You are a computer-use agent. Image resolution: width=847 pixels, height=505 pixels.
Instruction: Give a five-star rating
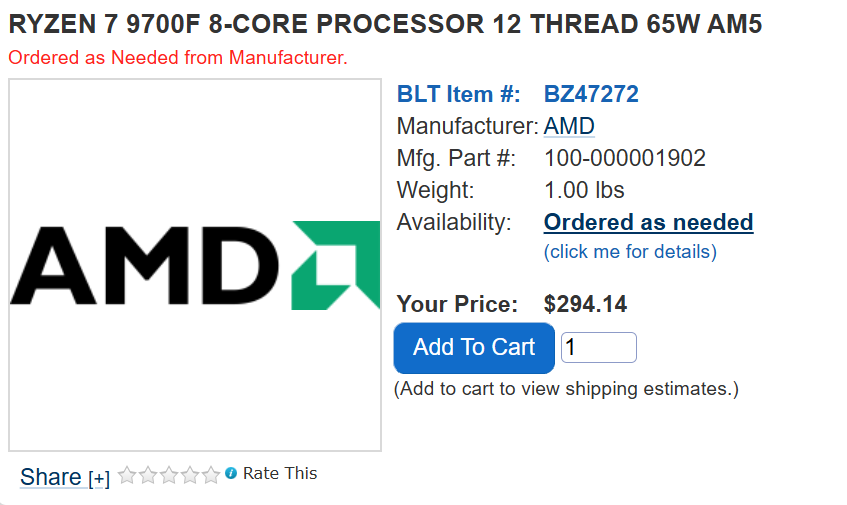(211, 475)
